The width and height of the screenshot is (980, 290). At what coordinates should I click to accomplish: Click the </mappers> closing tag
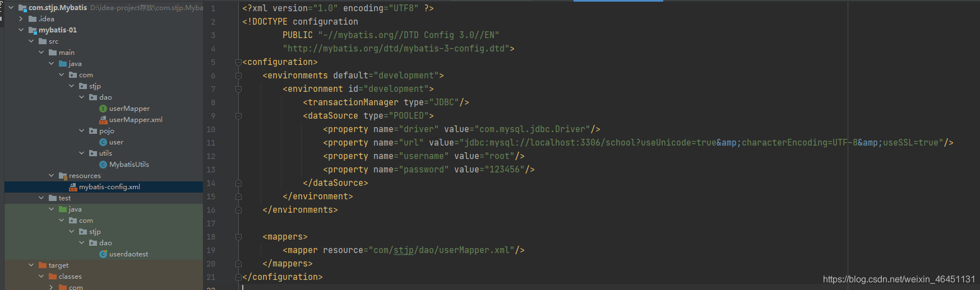click(x=288, y=264)
